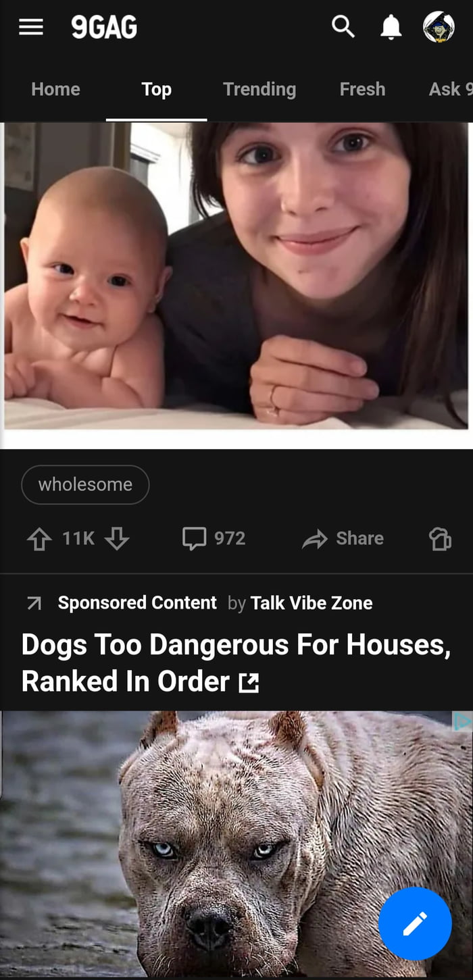Click the sponsored content arrow icon
The height and width of the screenshot is (980, 473).
tap(34, 604)
